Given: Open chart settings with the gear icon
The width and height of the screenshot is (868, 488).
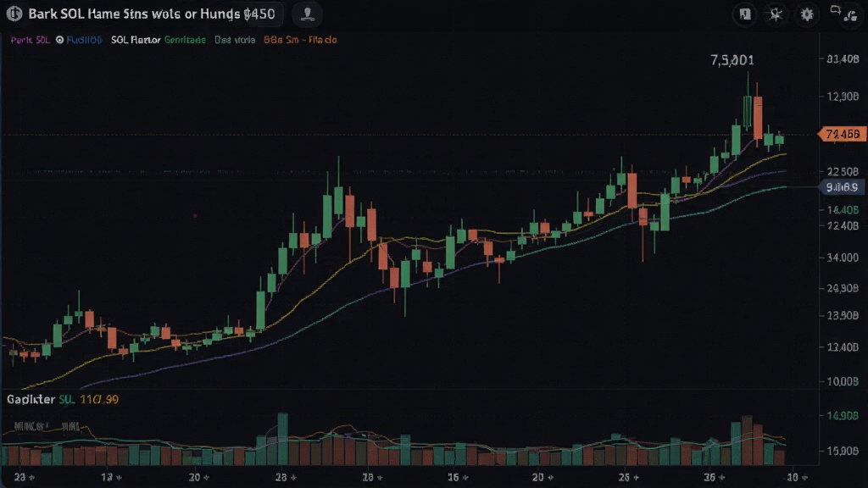Looking at the screenshot, I should [807, 14].
